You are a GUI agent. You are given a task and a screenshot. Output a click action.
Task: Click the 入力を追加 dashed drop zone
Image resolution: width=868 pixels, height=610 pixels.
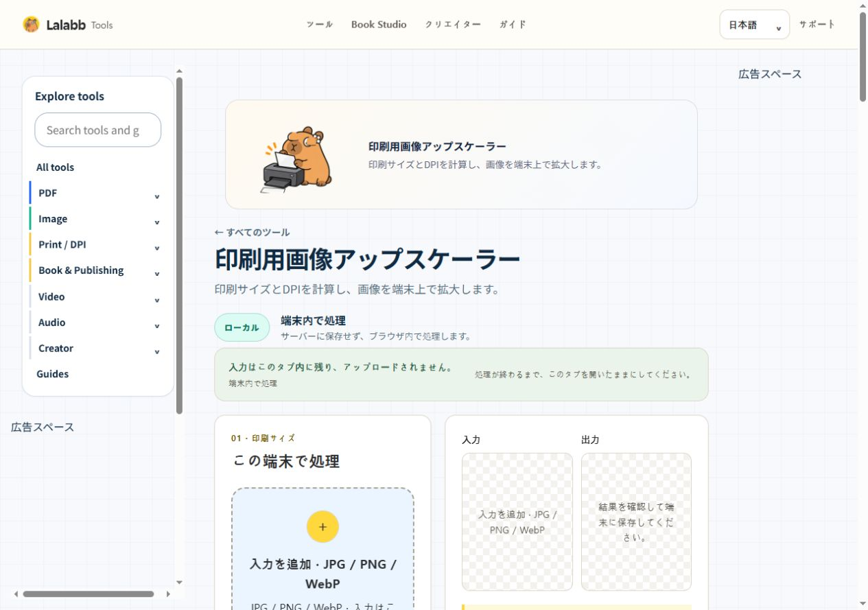coord(322,549)
